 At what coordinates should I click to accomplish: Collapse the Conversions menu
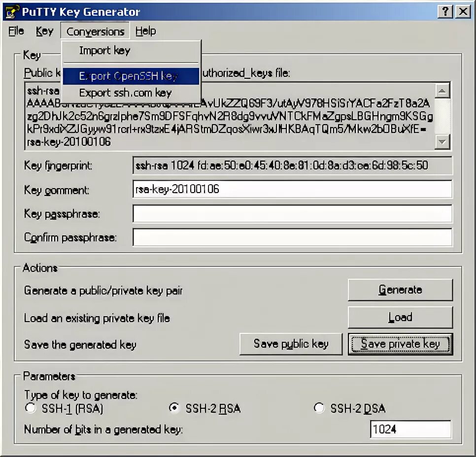tap(95, 31)
